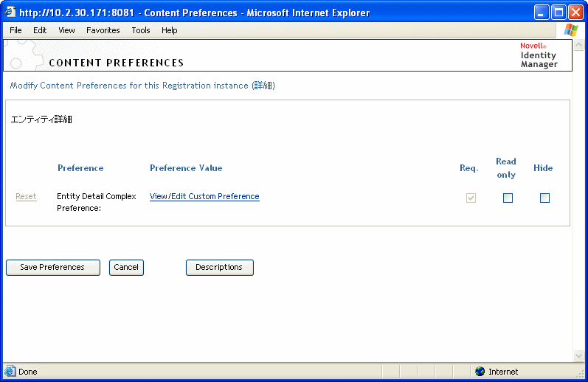Click the Reset link
The height and width of the screenshot is (382, 588).
click(26, 196)
